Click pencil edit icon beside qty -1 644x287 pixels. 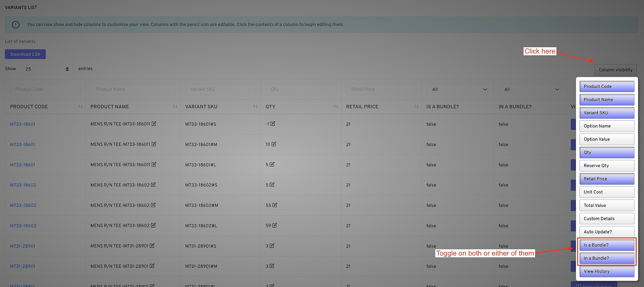pyautogui.click(x=273, y=124)
